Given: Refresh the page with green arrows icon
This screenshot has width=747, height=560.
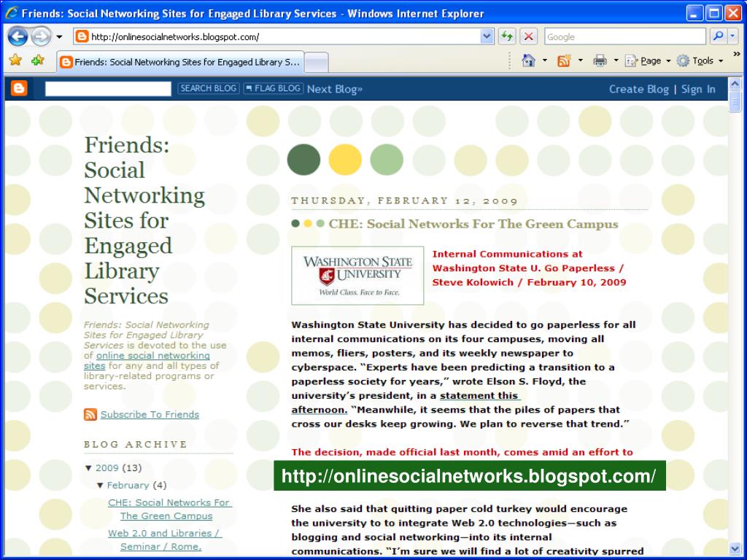Looking at the screenshot, I should (x=507, y=36).
